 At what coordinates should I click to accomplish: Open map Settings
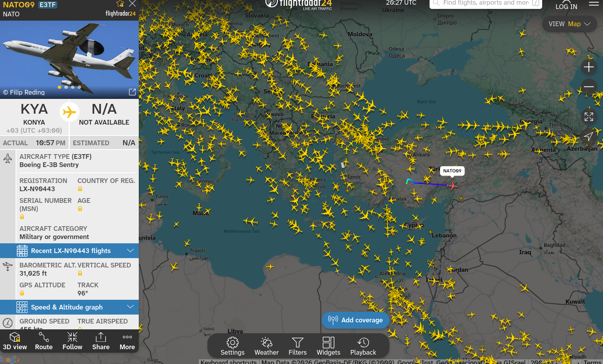point(233,346)
